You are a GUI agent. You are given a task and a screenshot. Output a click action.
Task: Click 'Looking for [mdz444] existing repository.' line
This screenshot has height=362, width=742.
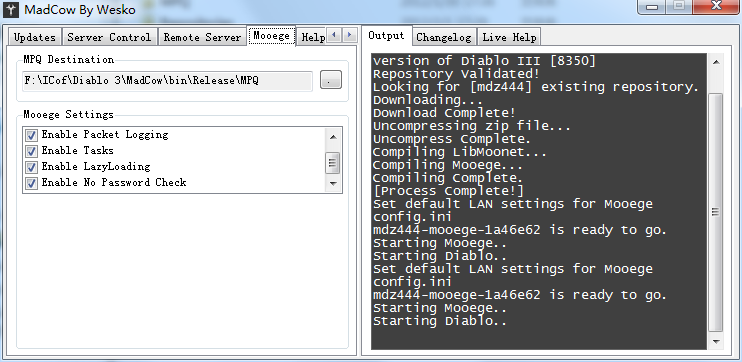[536, 87]
